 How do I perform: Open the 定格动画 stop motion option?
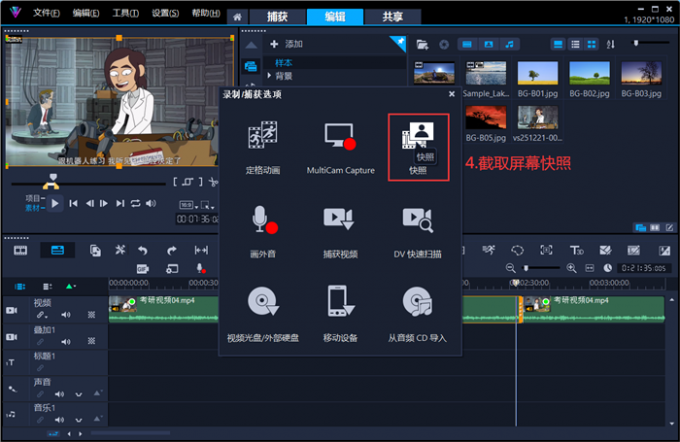(x=263, y=147)
